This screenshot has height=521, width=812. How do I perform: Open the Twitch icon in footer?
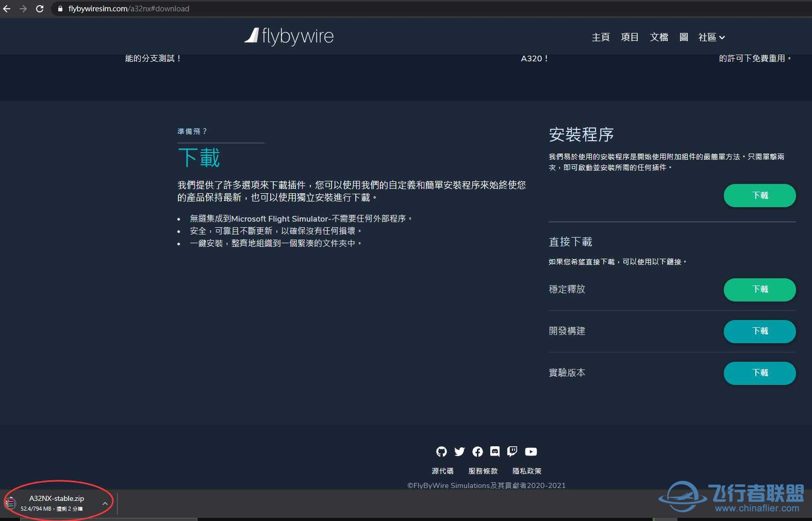coord(512,451)
